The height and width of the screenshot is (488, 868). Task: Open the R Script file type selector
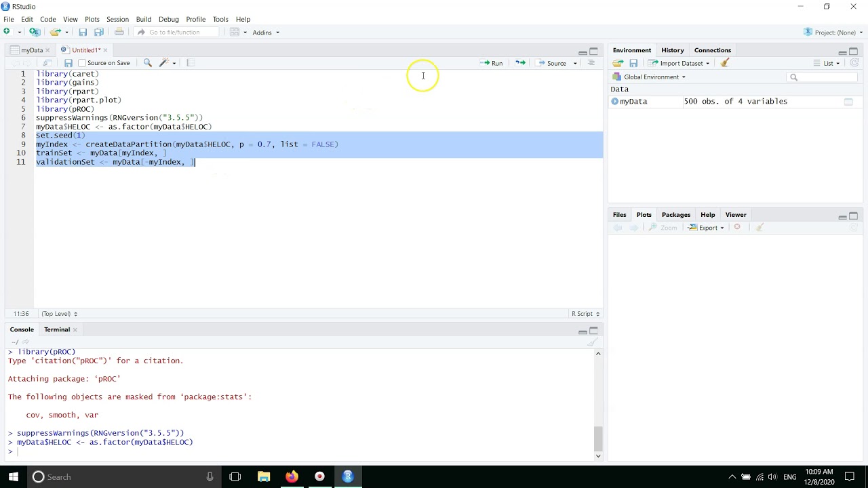(585, 314)
